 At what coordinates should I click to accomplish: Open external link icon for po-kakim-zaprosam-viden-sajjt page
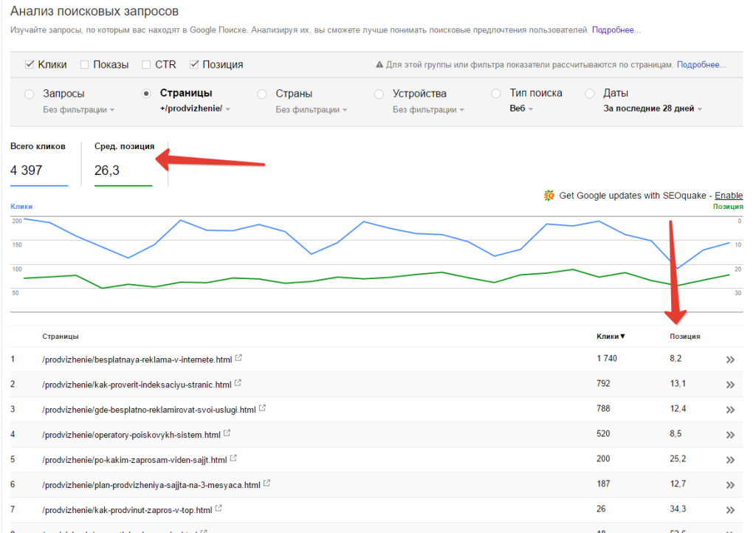[233, 458]
